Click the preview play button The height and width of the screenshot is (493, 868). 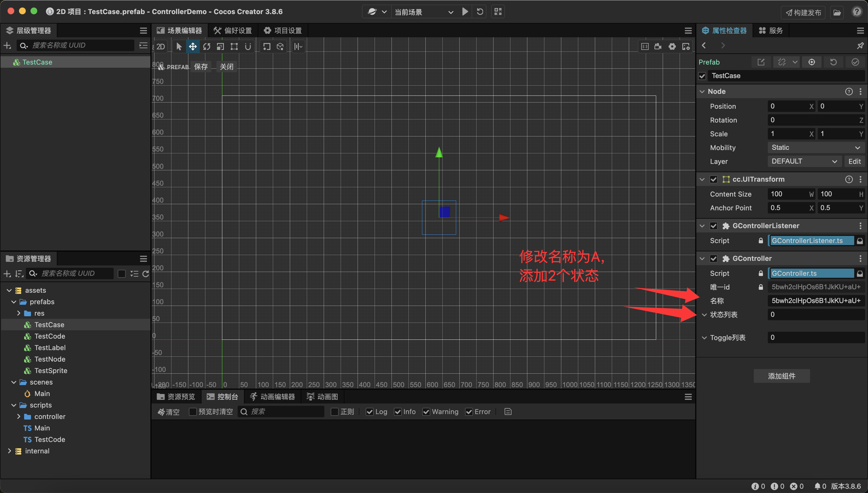[465, 12]
